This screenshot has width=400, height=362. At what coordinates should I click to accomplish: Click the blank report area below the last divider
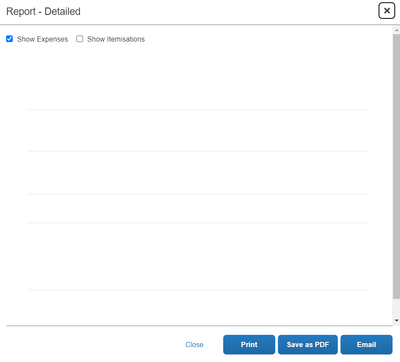pos(198,307)
